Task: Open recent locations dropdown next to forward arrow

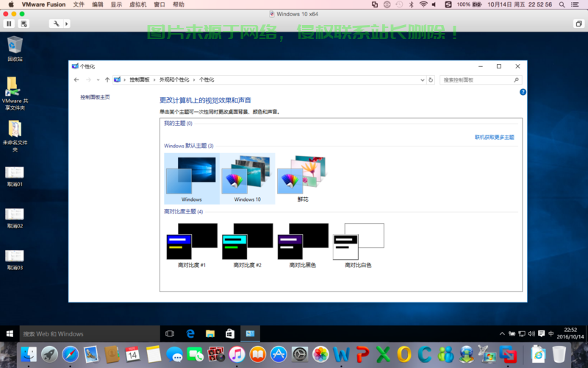Action: point(98,79)
